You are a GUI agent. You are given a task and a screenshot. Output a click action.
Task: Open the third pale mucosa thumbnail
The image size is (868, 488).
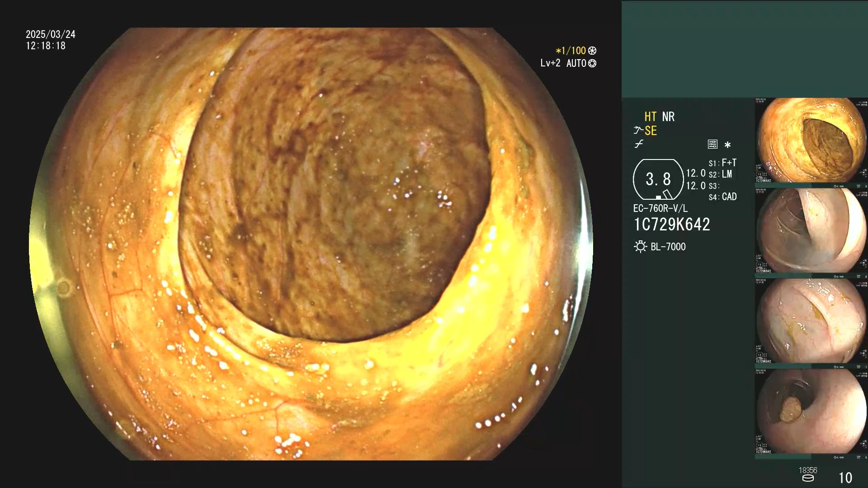point(811,321)
